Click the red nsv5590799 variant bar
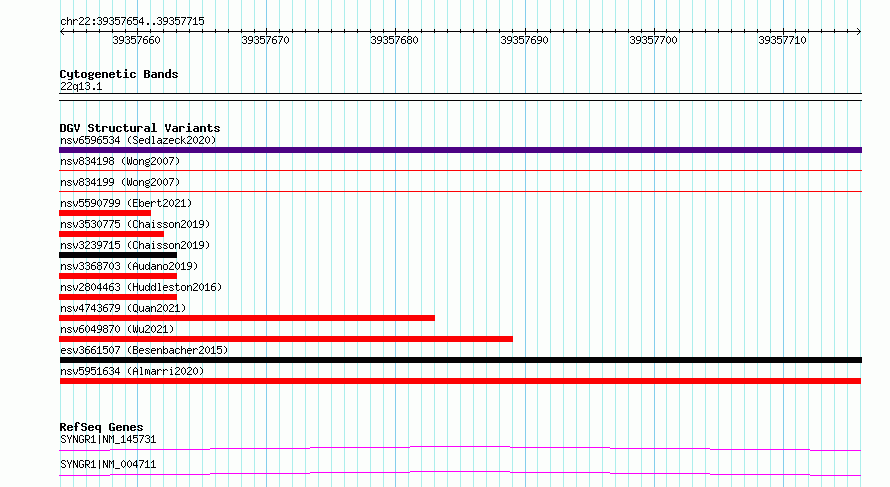Image resolution: width=890 pixels, height=487 pixels. [x=105, y=213]
